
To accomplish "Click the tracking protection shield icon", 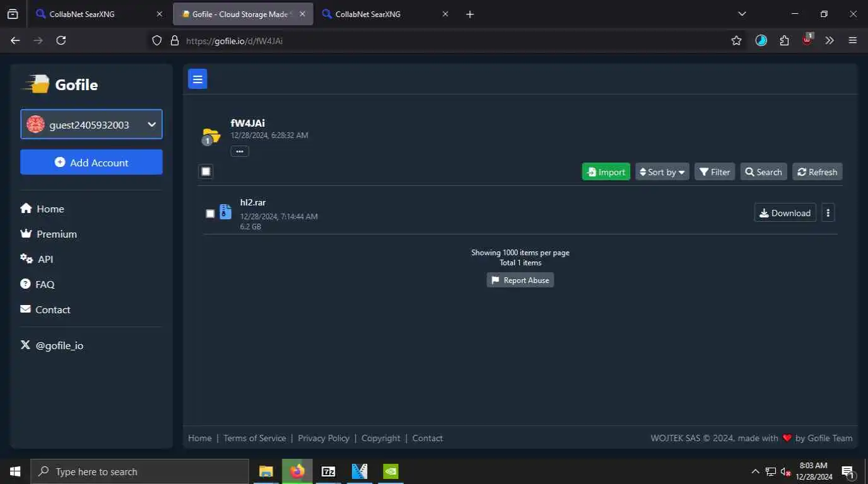I will tap(157, 40).
